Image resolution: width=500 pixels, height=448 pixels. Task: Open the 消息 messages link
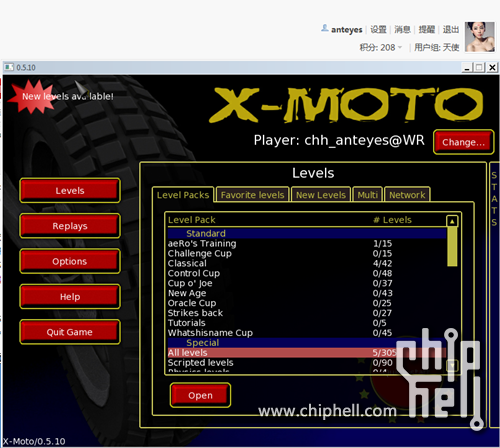402,30
